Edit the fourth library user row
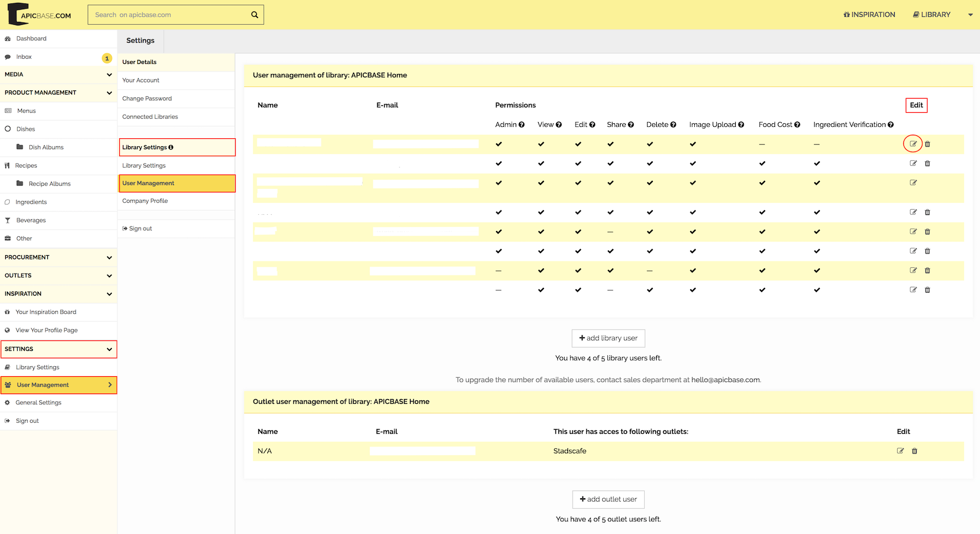The image size is (980, 534). click(913, 212)
